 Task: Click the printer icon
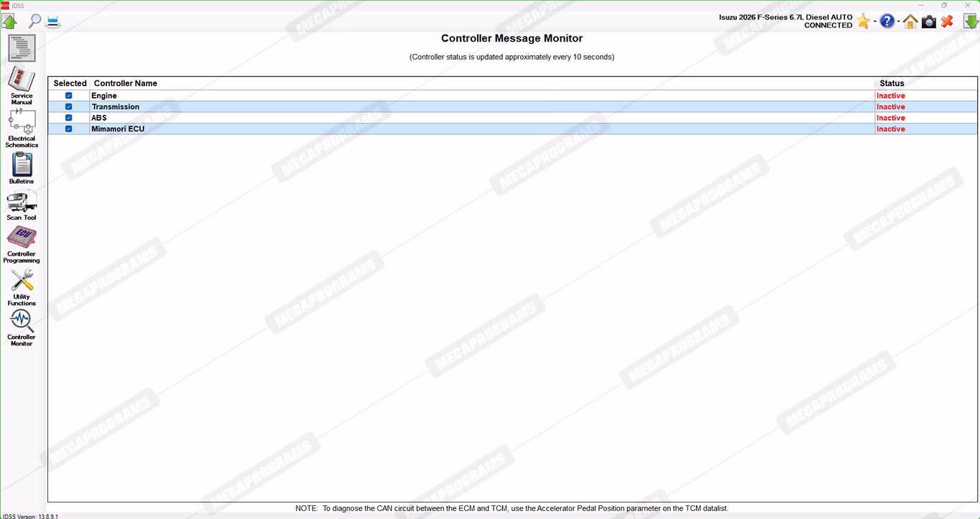tap(53, 21)
